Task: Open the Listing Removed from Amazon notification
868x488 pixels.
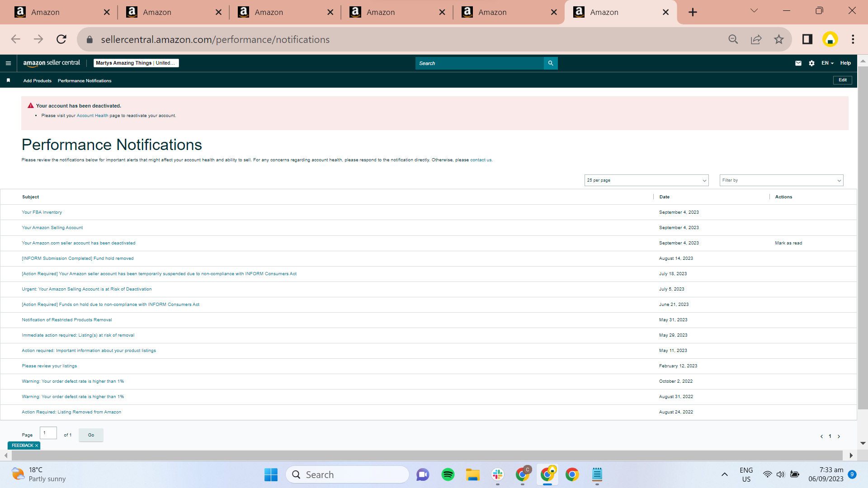Action: pos(71,412)
